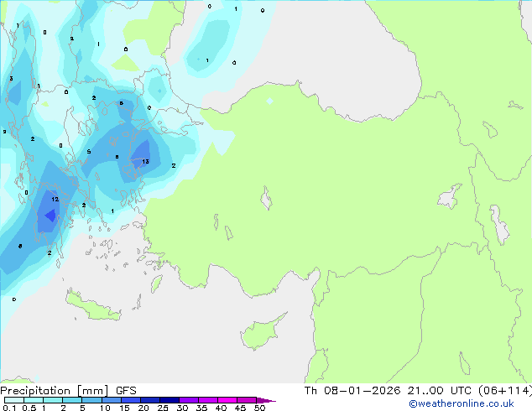Click the '12' precipitation value on the map

click(55, 200)
